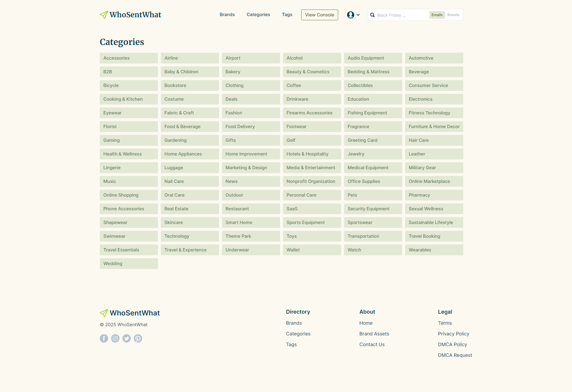
Task: Open the Instagram social icon
Action: [115, 338]
